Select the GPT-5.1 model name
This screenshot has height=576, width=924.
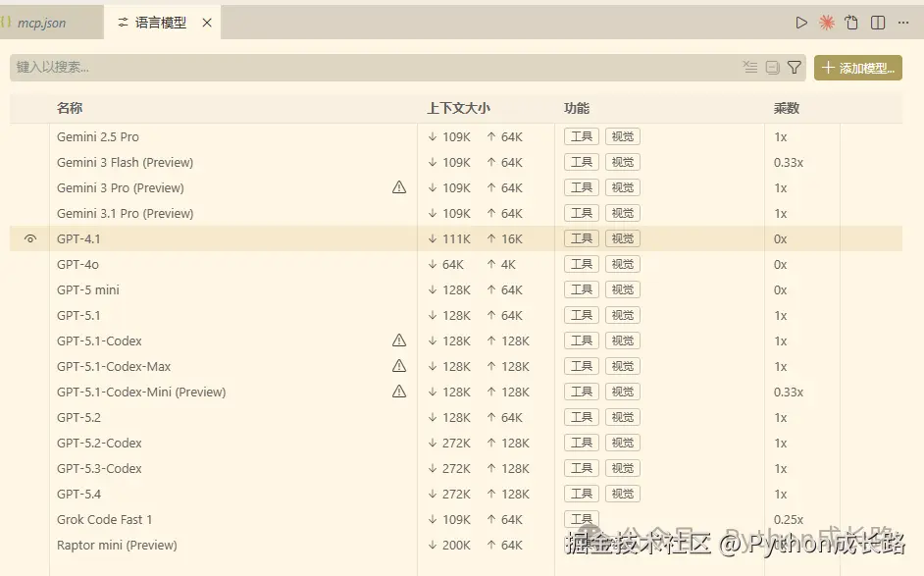point(78,315)
